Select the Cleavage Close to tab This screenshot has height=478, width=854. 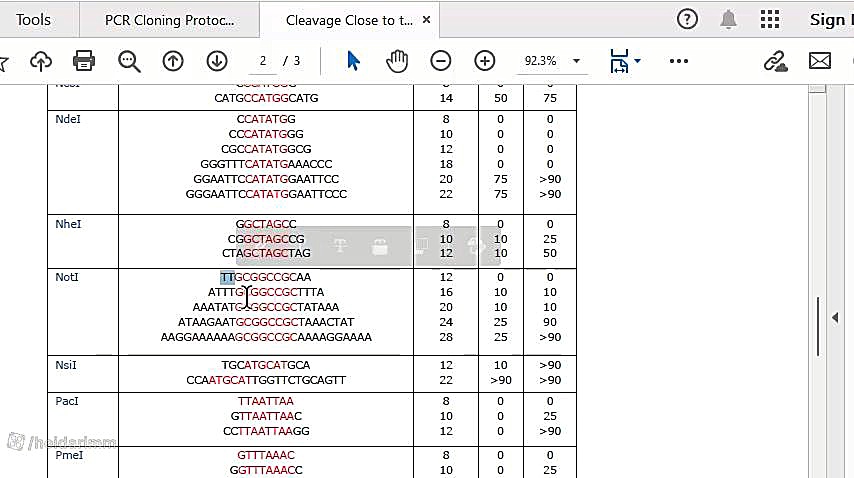click(349, 20)
